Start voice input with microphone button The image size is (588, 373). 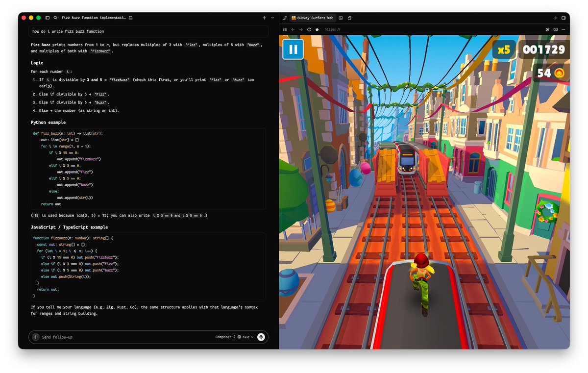[261, 337]
